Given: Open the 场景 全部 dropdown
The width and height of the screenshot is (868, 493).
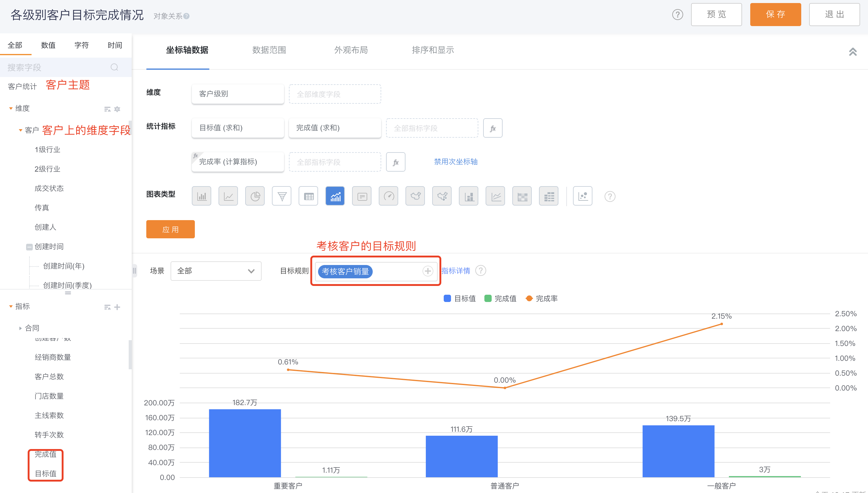Looking at the screenshot, I should pyautogui.click(x=216, y=271).
